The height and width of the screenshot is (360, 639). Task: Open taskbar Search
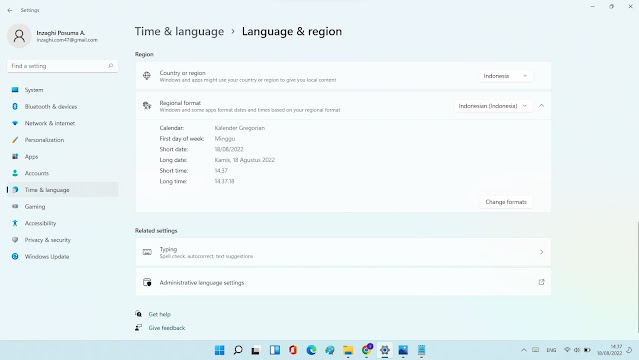click(x=238, y=350)
